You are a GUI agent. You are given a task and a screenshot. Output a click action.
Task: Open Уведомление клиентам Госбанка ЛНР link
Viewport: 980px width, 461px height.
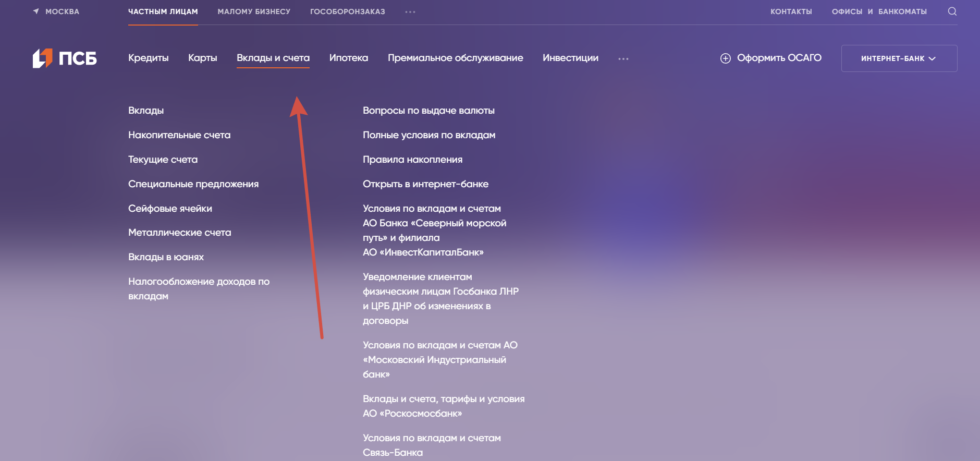441,299
